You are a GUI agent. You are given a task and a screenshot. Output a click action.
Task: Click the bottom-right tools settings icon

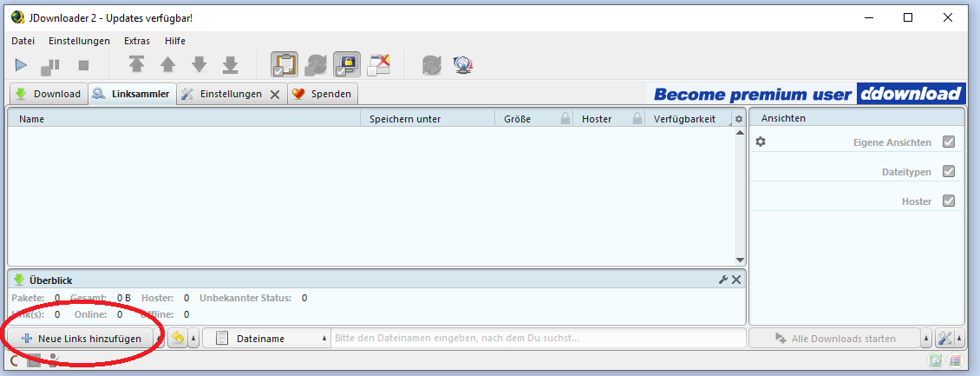point(945,339)
